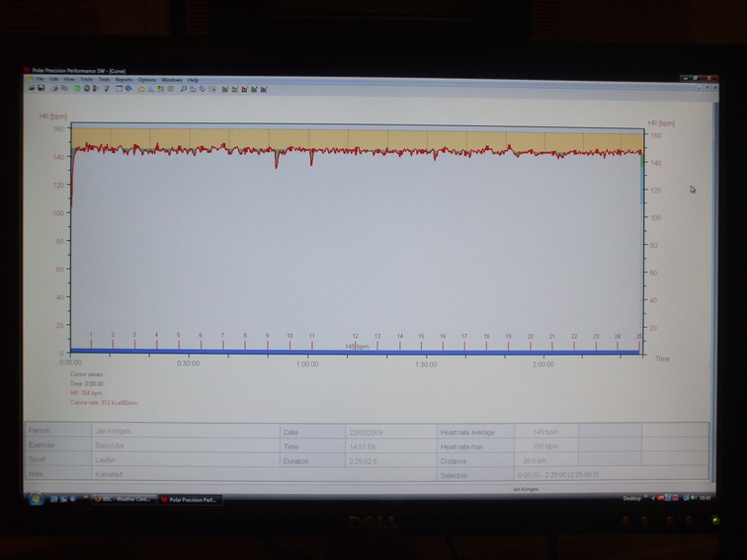The height and width of the screenshot is (560, 747).
Task: Open the Tools menu
Action: coord(86,80)
